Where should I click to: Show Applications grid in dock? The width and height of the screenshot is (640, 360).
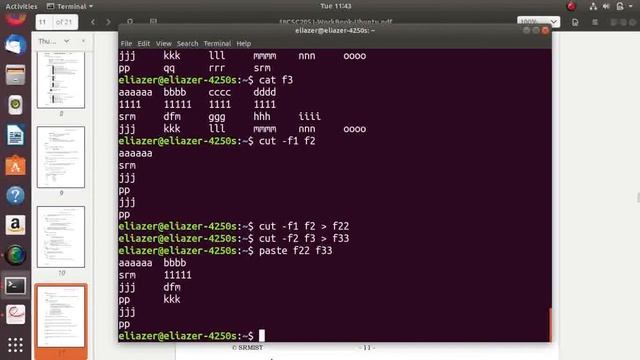[x=16, y=345]
